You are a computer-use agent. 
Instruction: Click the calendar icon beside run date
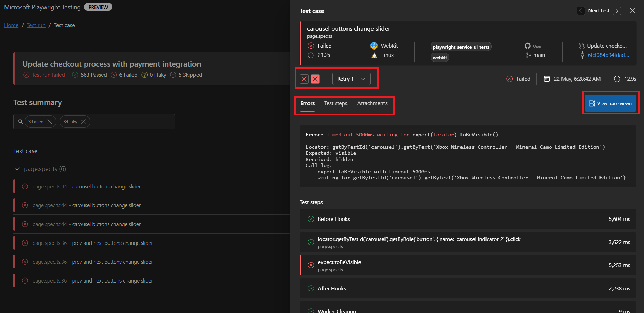point(547,79)
